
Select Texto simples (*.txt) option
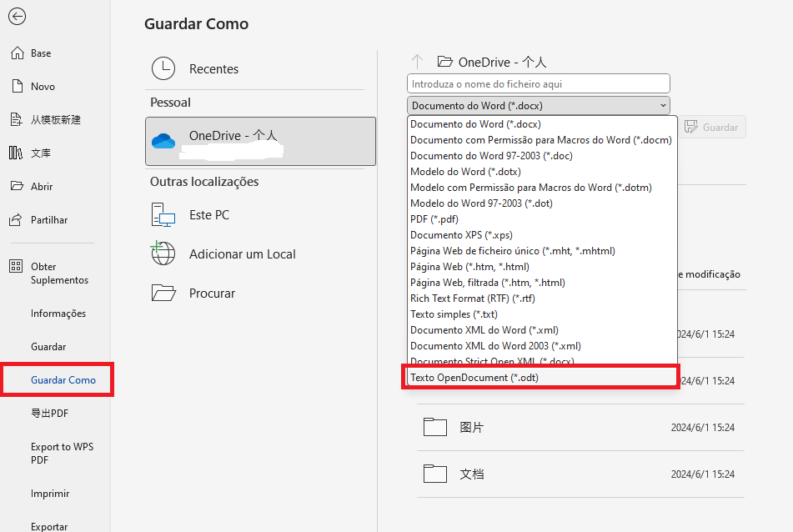tap(542, 314)
